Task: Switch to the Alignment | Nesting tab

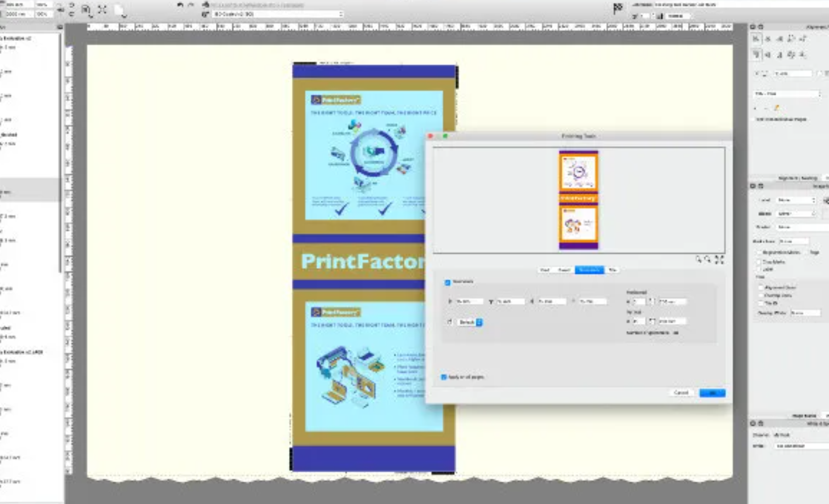Action: point(797,178)
